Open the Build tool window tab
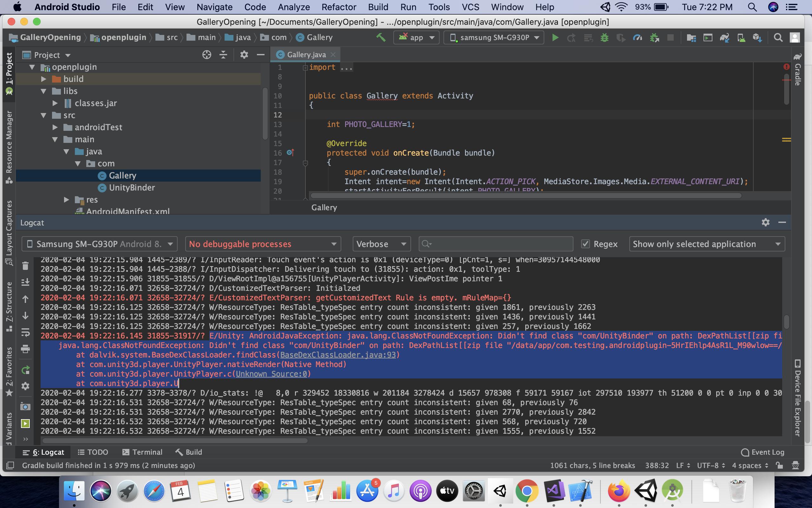The image size is (812, 508). click(189, 452)
